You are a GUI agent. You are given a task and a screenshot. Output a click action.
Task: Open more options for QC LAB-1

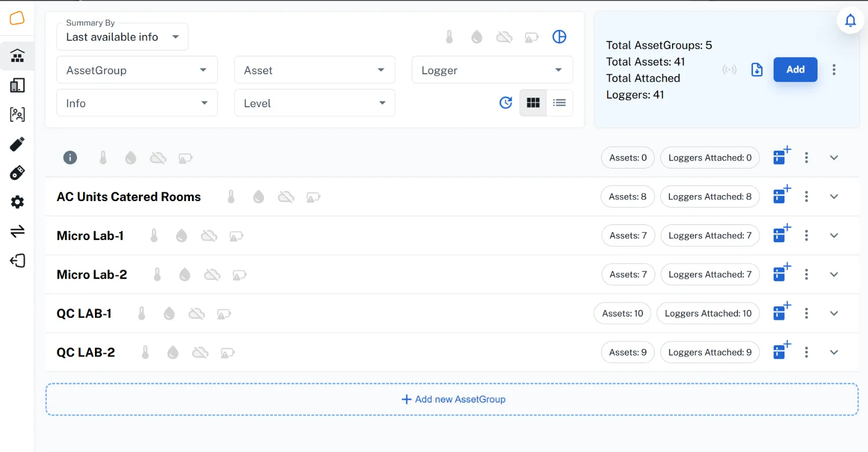(x=806, y=313)
